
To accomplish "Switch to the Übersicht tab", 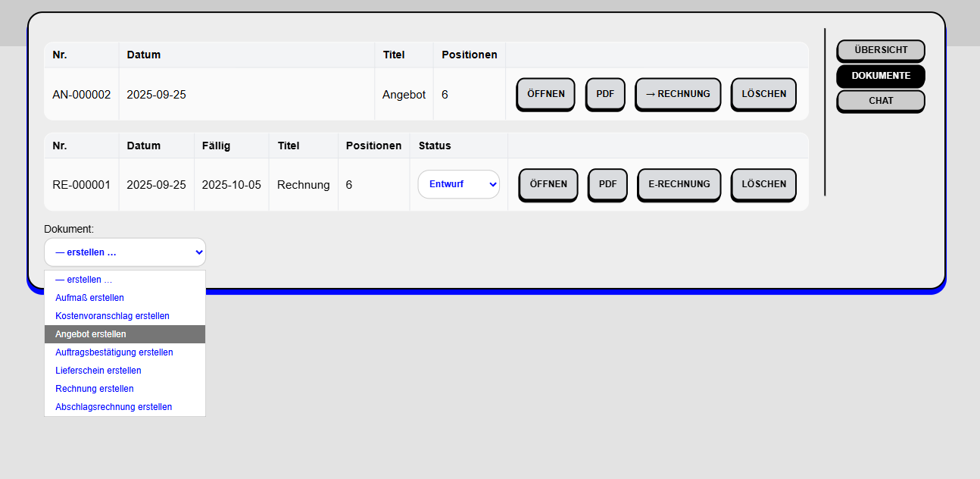I will (x=880, y=50).
